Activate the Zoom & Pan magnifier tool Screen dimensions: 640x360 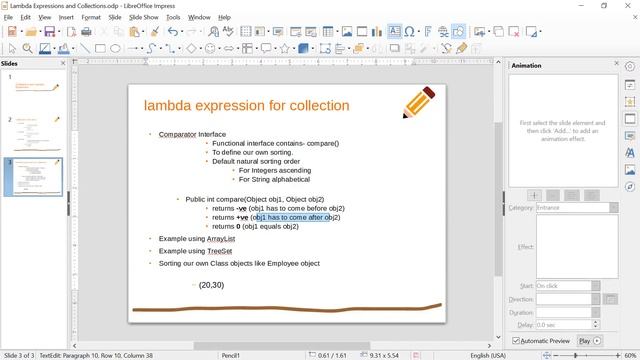pyautogui.click(x=27, y=49)
